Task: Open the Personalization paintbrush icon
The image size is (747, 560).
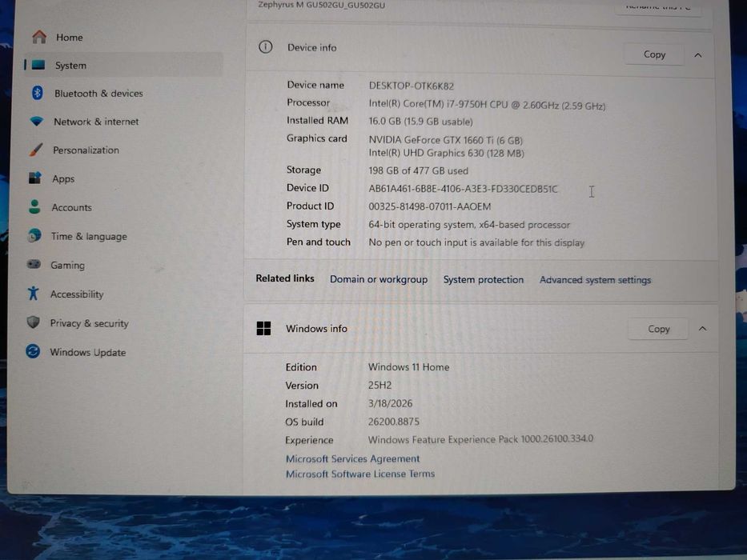Action: click(x=36, y=150)
